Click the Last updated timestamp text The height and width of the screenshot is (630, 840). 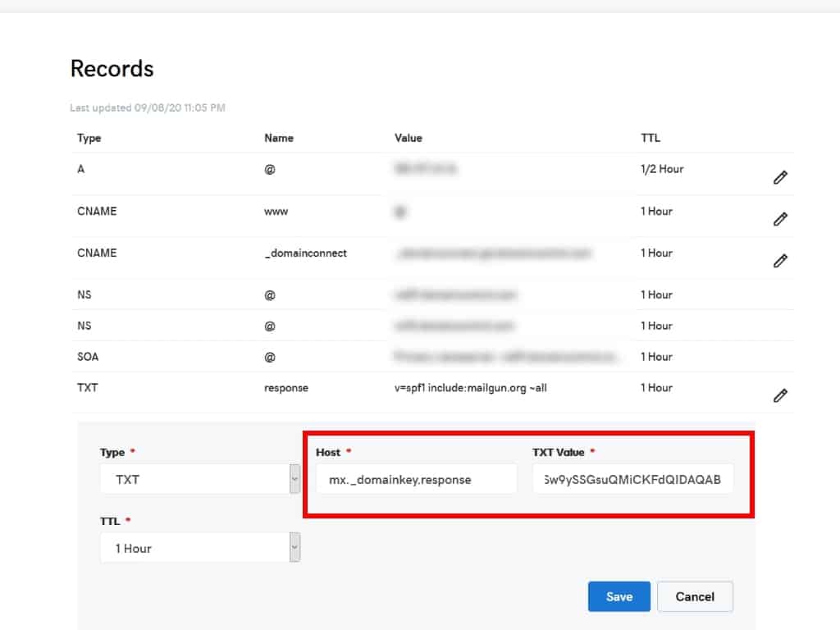148,107
